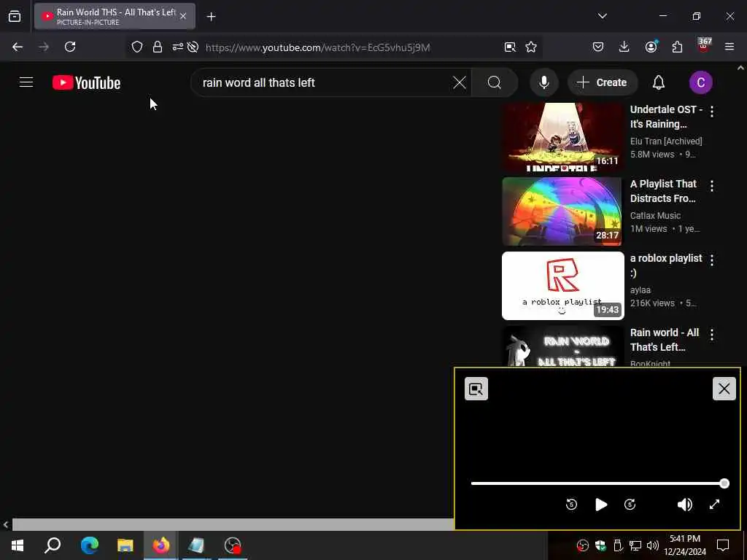Click the page horizontal scrollbar
Viewport: 747px width, 560px height.
233,524
